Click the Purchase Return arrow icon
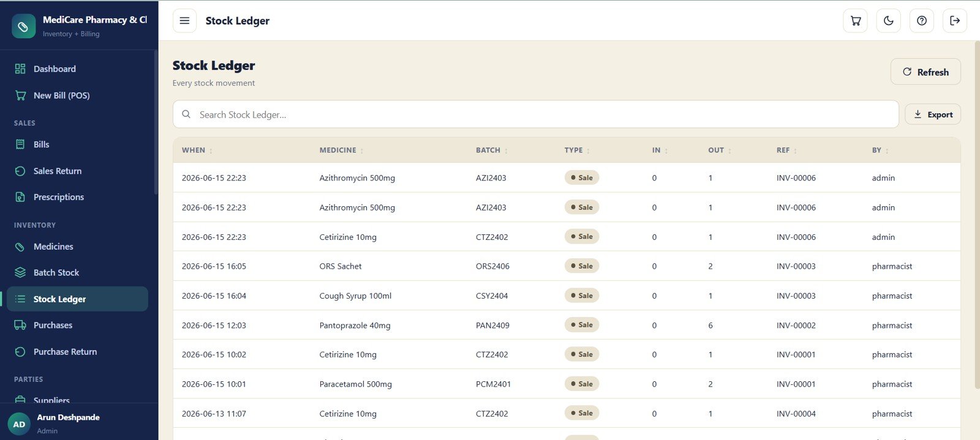This screenshot has height=440, width=980. (x=20, y=352)
